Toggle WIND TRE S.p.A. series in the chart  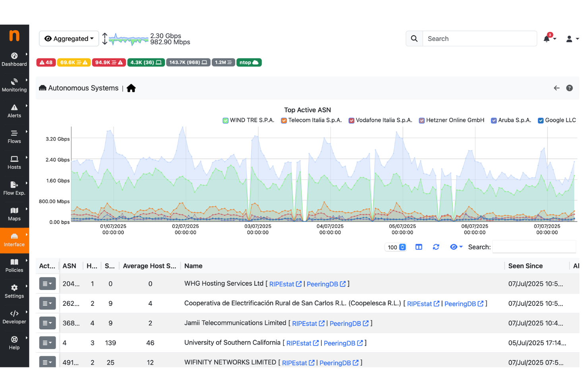[x=225, y=120]
